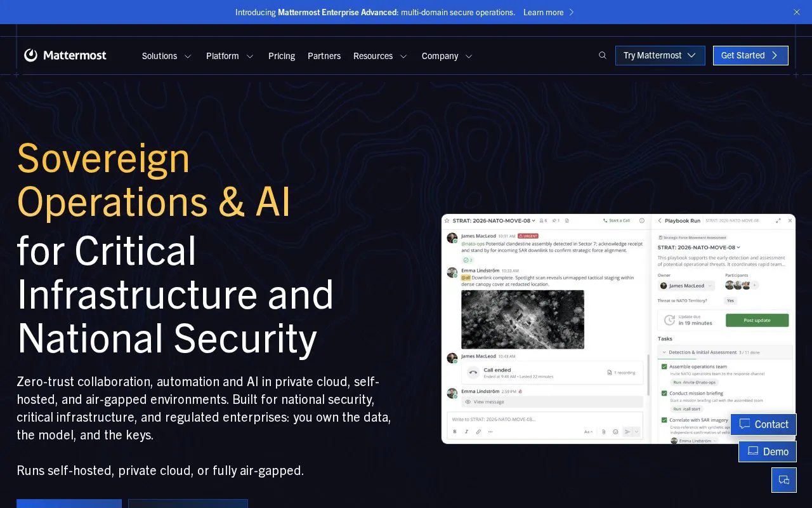Screen dimensions: 812x508
Task: Collapse Detection & Initial Assessment section
Action: 665,352
